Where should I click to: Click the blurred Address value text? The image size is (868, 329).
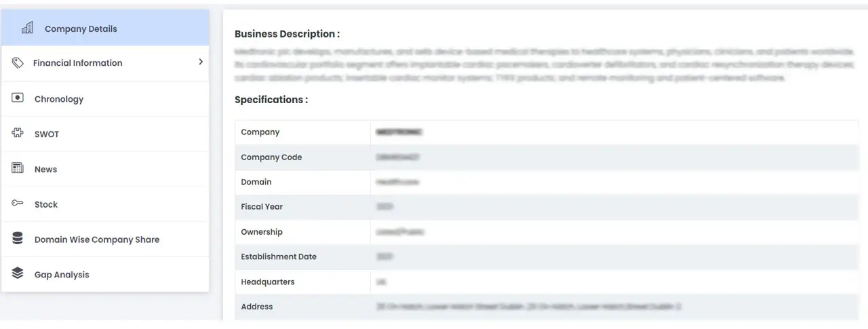(528, 307)
